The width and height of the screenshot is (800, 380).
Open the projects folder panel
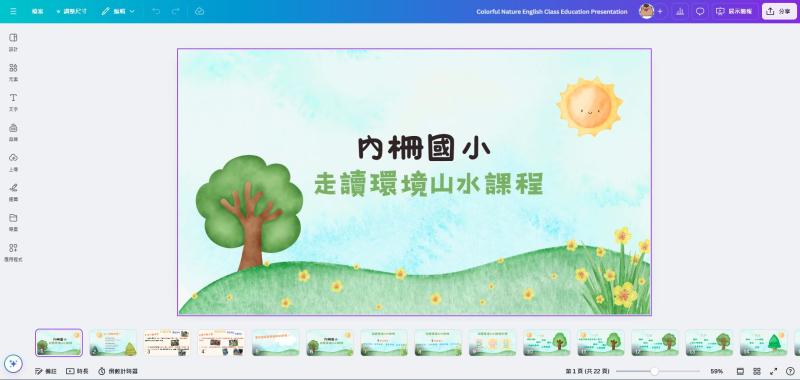[13, 222]
